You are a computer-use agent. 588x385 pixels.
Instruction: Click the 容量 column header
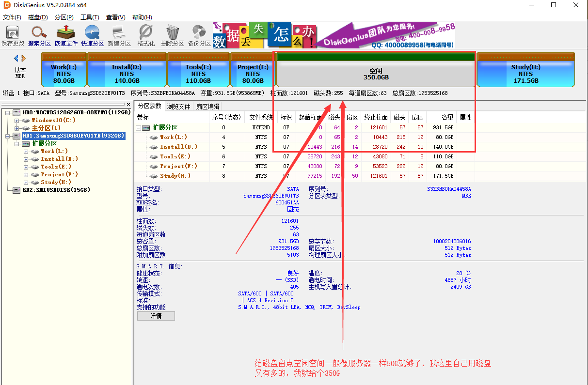pos(441,117)
